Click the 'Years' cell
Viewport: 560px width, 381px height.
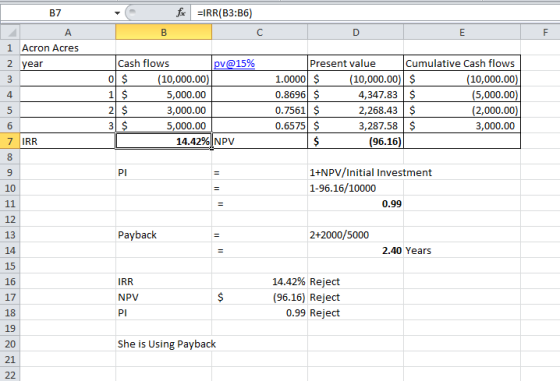[x=462, y=251]
